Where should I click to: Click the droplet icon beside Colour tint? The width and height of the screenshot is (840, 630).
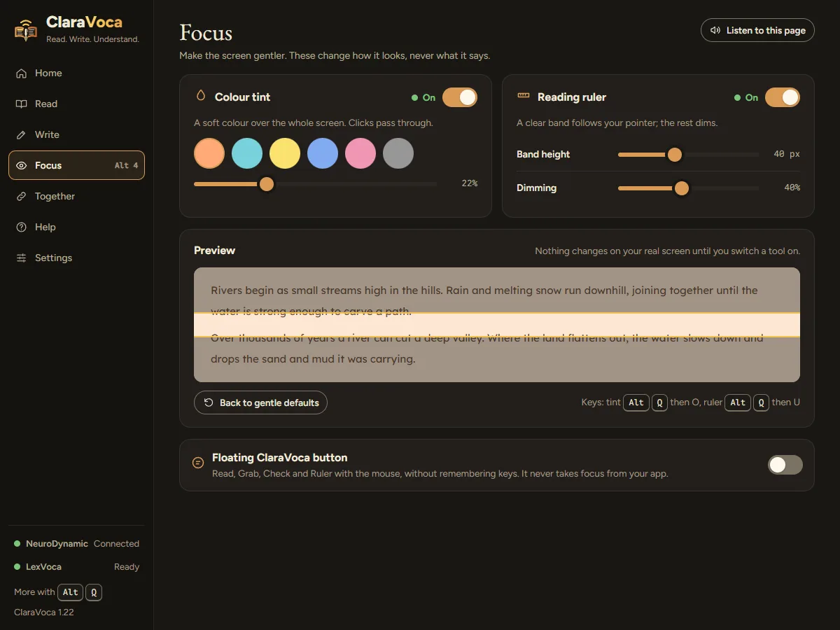pos(201,96)
